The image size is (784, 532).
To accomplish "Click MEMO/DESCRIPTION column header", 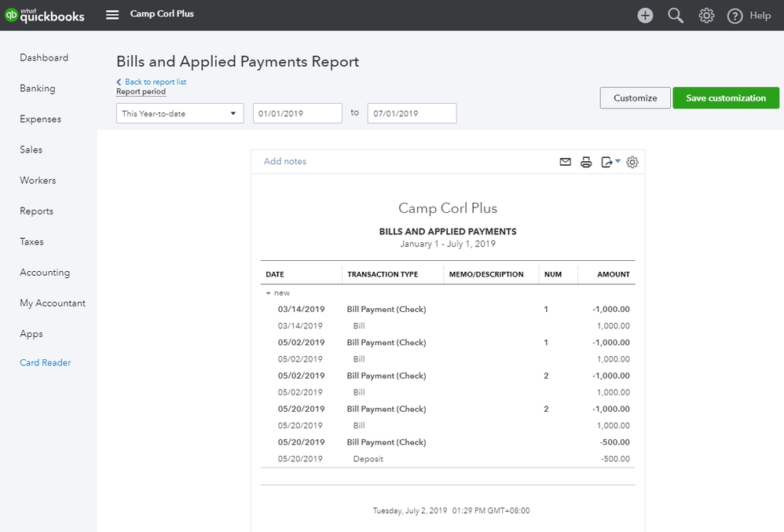I will 486,274.
